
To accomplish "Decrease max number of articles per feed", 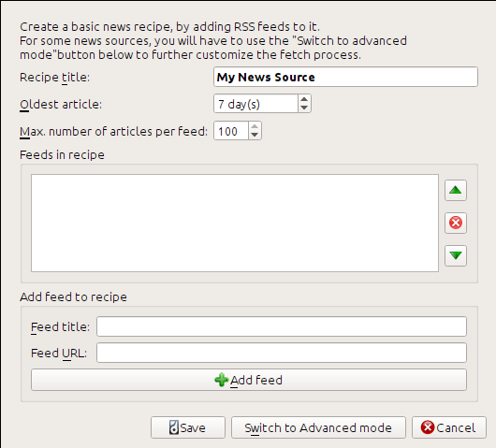I will point(255,135).
